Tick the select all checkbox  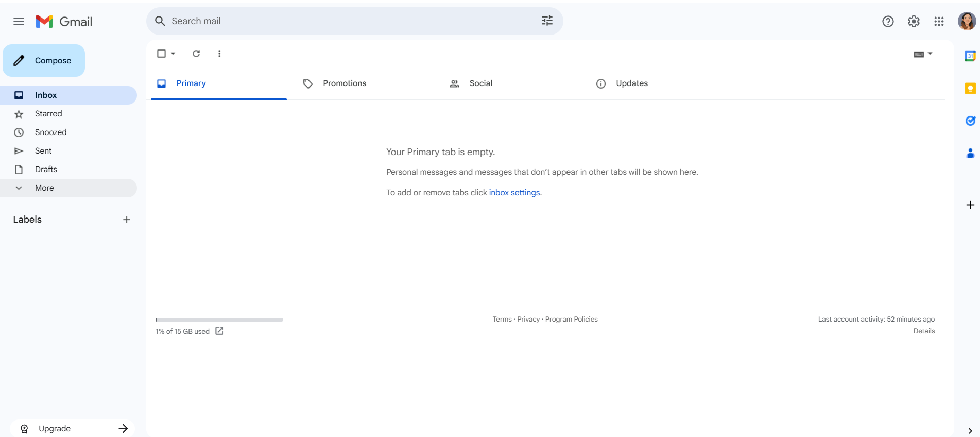click(x=161, y=54)
